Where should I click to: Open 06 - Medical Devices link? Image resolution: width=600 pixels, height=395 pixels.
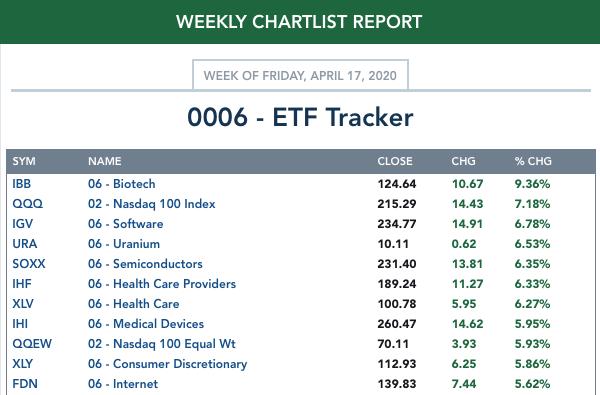tap(146, 324)
